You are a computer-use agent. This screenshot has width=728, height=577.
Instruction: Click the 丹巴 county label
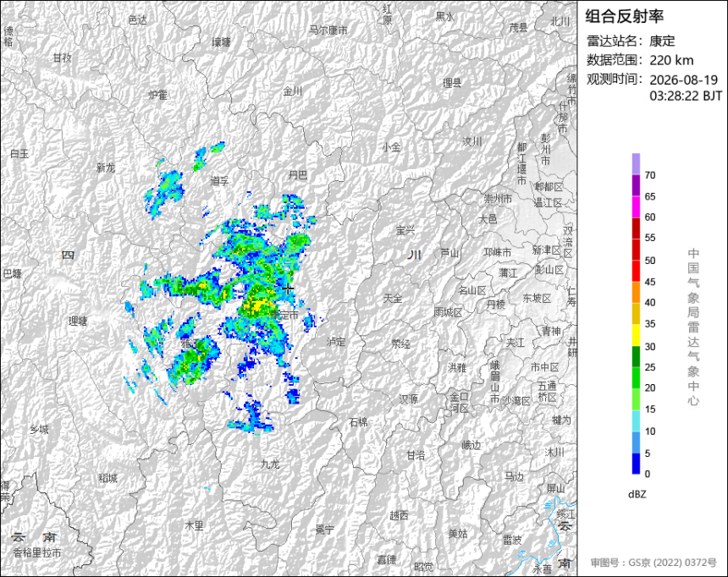coord(298,175)
